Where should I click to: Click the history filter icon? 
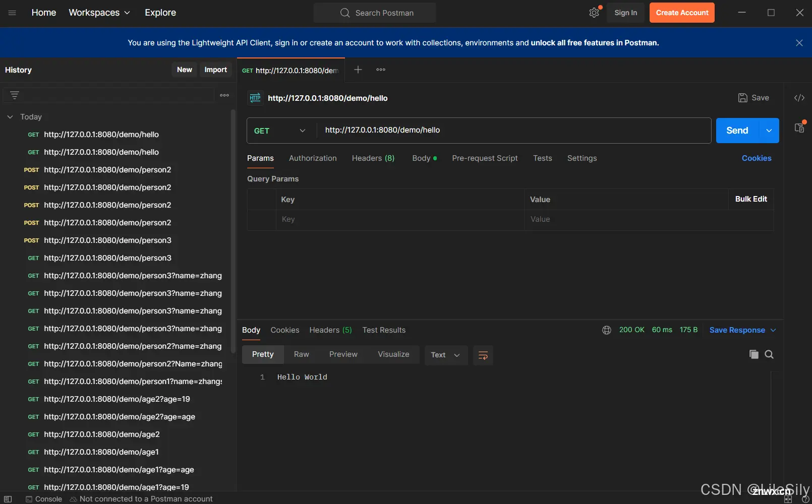(x=14, y=95)
